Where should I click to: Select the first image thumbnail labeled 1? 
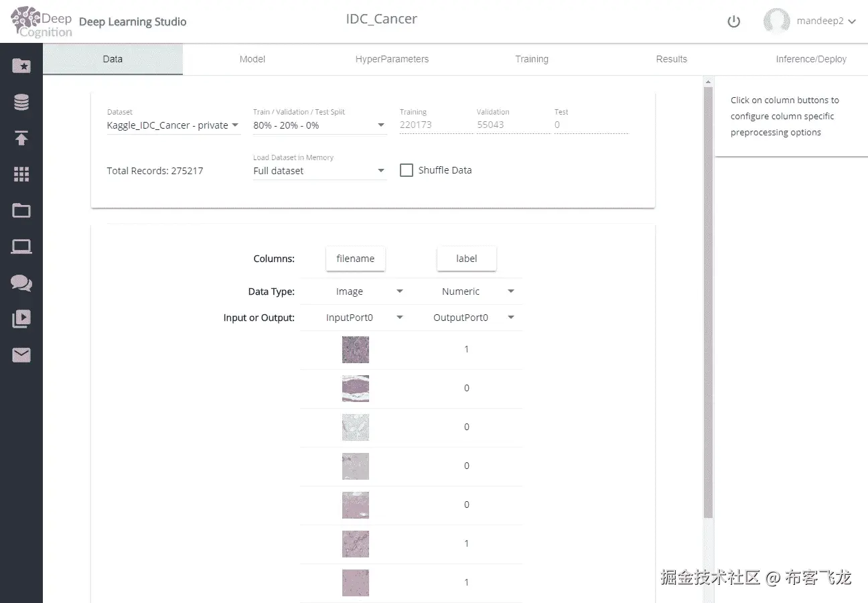[356, 350]
